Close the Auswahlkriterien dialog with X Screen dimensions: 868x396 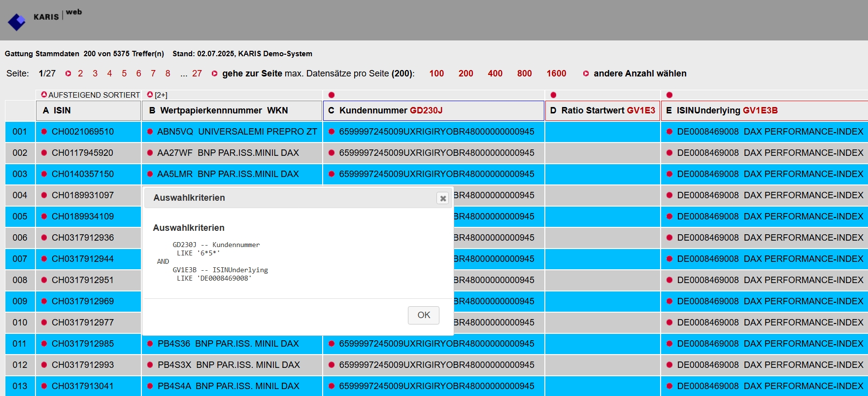coord(443,198)
